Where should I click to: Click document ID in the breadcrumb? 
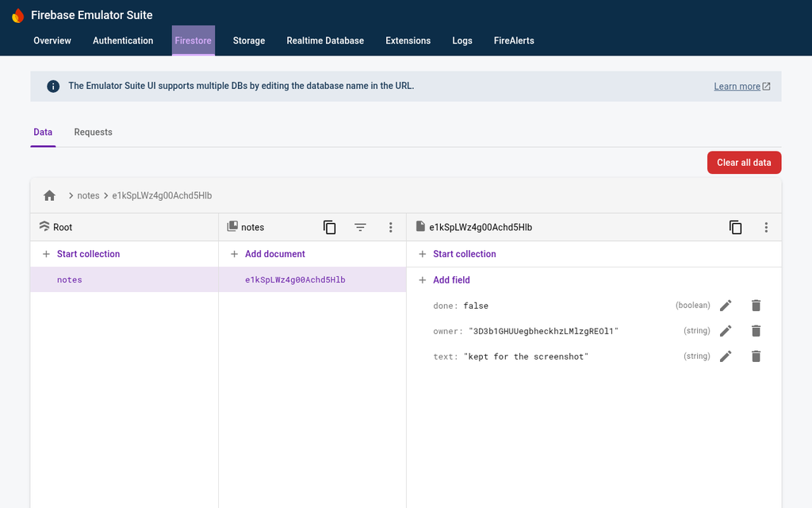(162, 195)
